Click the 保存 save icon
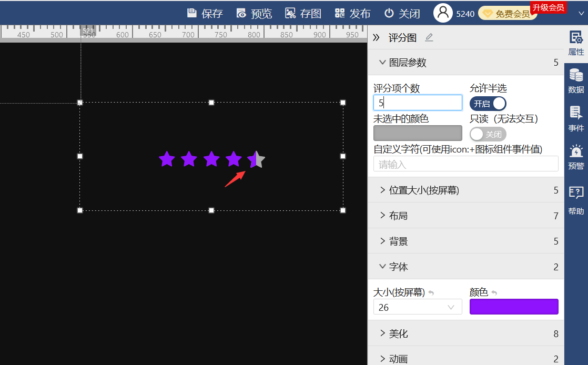Screen dimensions: 588x365 tap(191, 13)
